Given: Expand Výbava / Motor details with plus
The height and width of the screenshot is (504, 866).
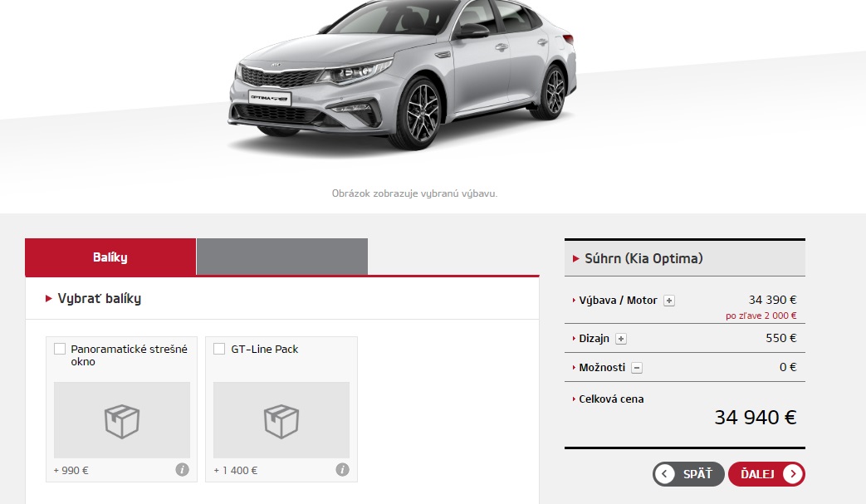Looking at the screenshot, I should tap(669, 301).
